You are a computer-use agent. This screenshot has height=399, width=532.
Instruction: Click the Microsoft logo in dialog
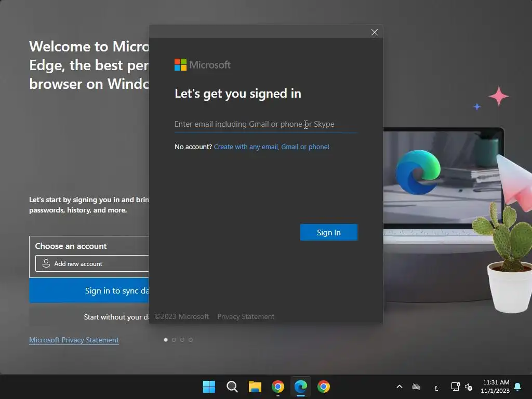[203, 65]
